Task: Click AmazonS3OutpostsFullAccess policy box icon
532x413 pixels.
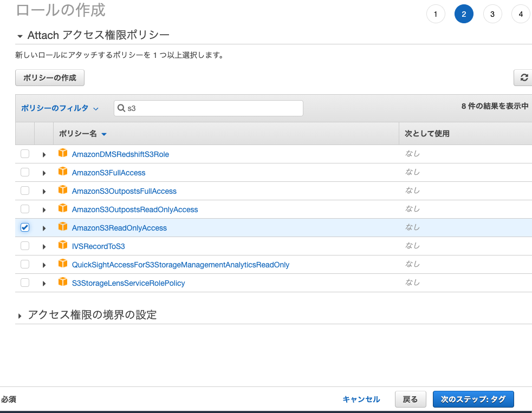Action: pyautogui.click(x=63, y=190)
